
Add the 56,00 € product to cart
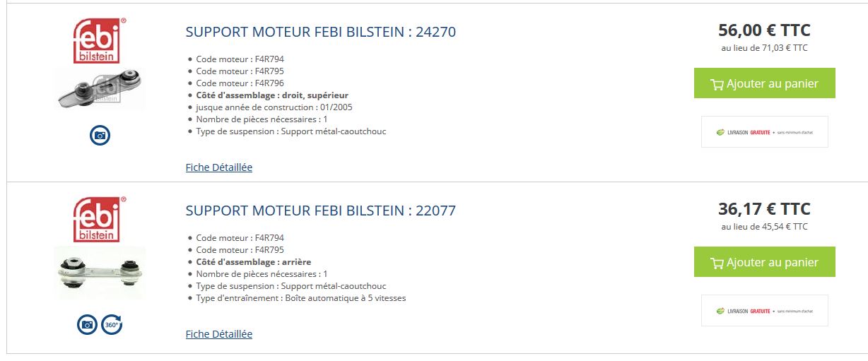pos(764,83)
